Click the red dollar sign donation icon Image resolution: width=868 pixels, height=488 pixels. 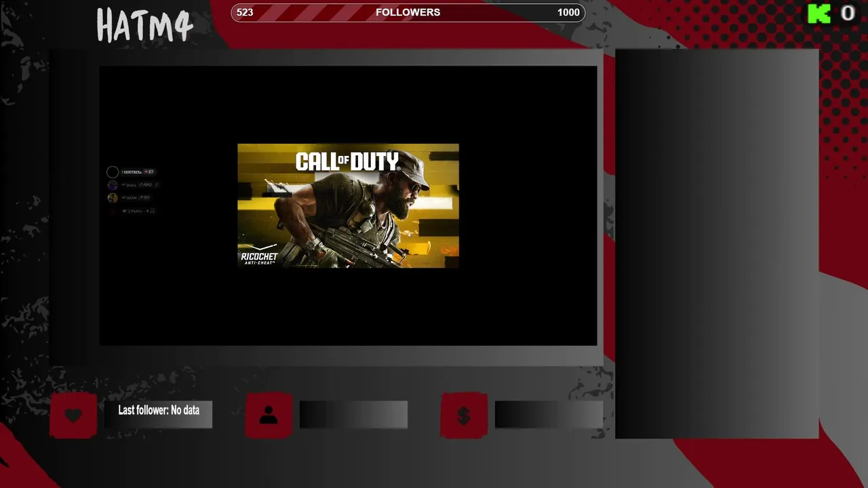click(x=464, y=415)
